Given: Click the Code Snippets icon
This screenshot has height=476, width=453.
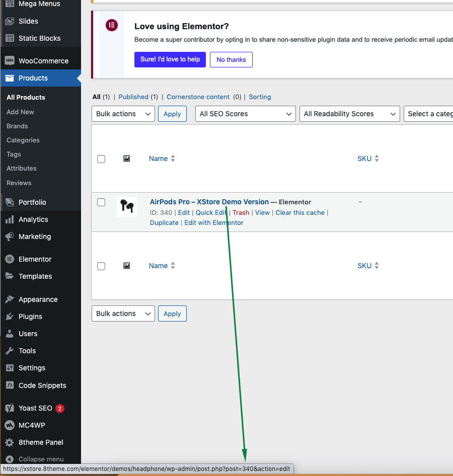Looking at the screenshot, I should click(x=10, y=385).
